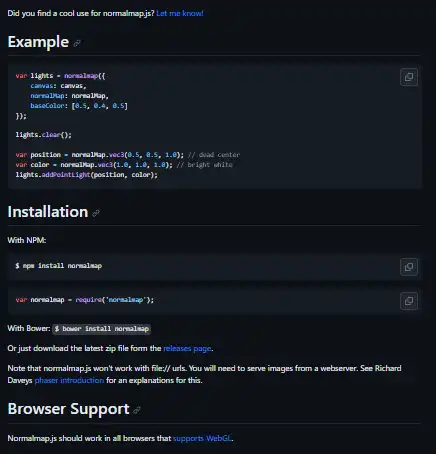Click the Example heading anchor link icon
The height and width of the screenshot is (454, 436).
77,43
